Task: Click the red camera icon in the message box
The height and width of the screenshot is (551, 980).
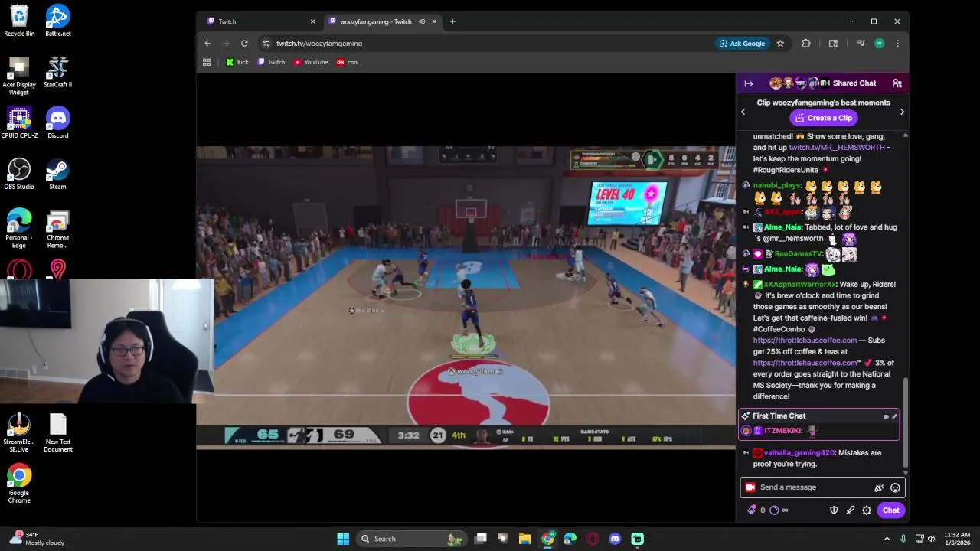Action: [x=750, y=487]
